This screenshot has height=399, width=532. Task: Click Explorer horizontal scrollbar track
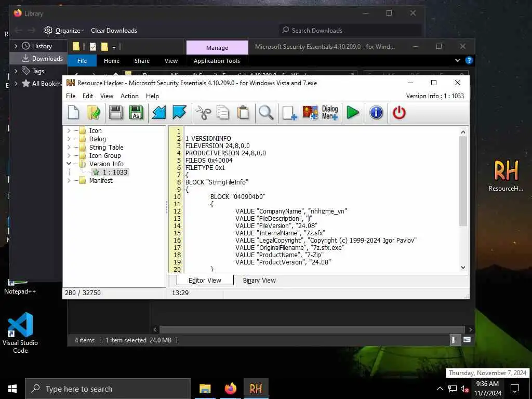tap(312, 329)
